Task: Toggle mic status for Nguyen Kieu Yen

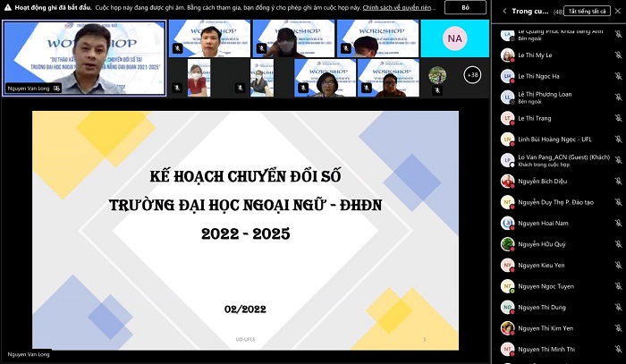Action: [618, 266]
